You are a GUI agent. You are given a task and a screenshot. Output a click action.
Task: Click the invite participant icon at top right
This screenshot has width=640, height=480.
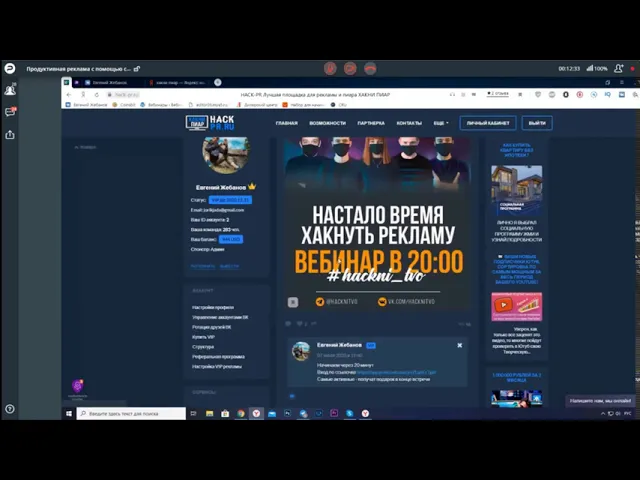[x=619, y=68]
